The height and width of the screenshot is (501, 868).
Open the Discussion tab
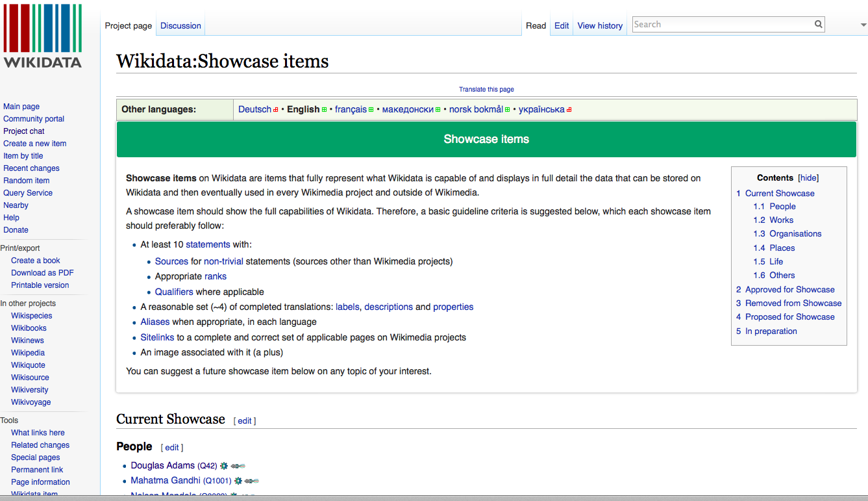tap(180, 26)
